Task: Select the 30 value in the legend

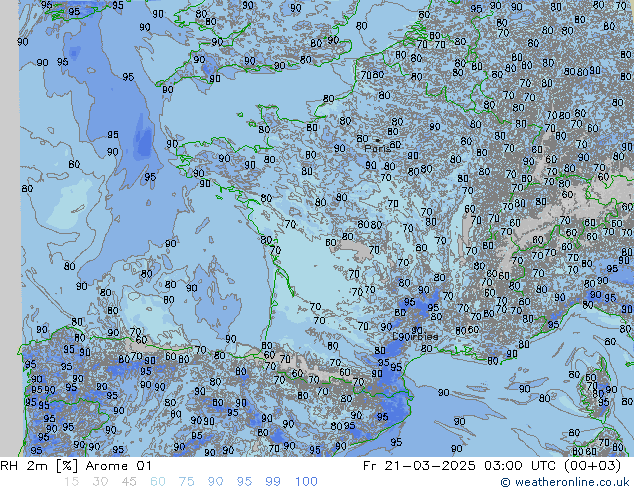Action: pyautogui.click(x=100, y=482)
